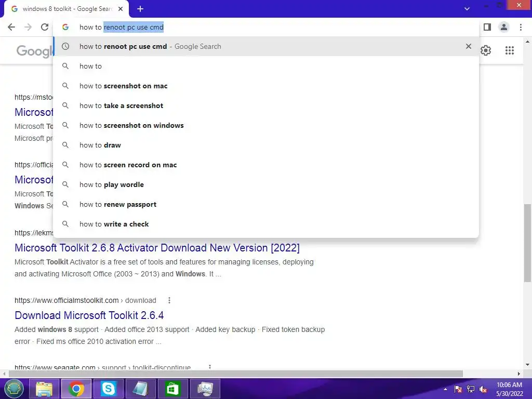
Task: Open Action Center flag icon
Action: pyautogui.click(x=458, y=389)
